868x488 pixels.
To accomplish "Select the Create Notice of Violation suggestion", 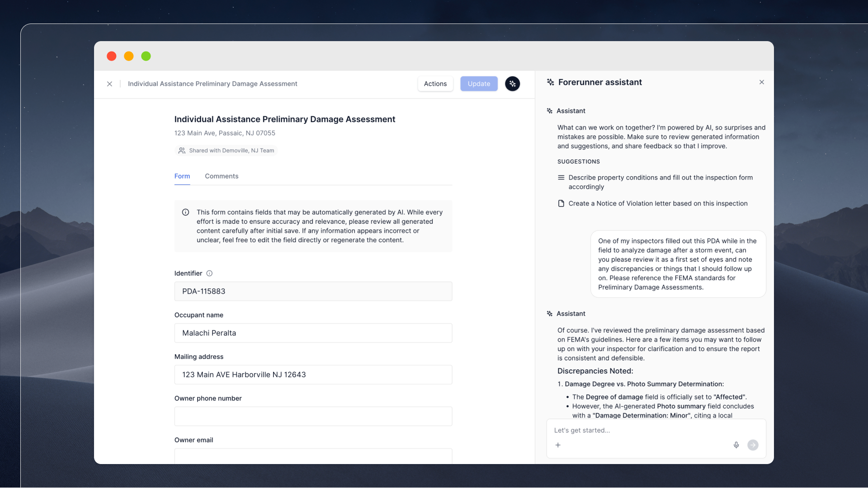I will [657, 204].
